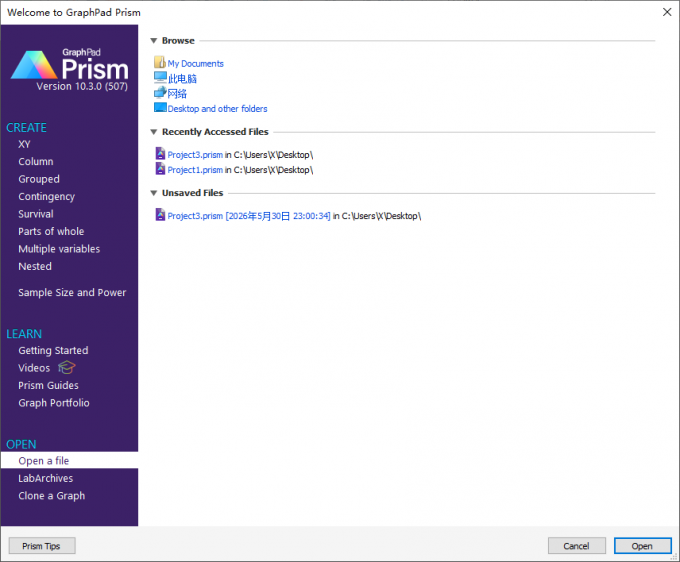Click the 网络 network icon
680x562 pixels.
pyautogui.click(x=160, y=92)
